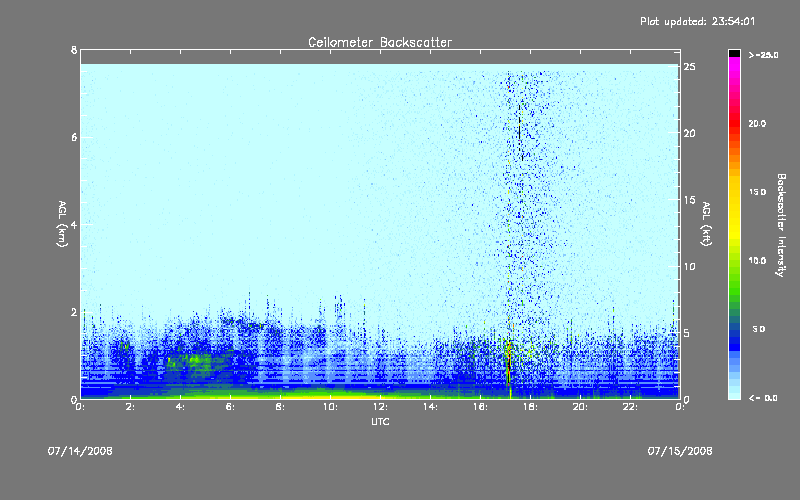Screen dimensions: 800x500
Task: Click the '20.0' colorbar value label
Action: 757,123
